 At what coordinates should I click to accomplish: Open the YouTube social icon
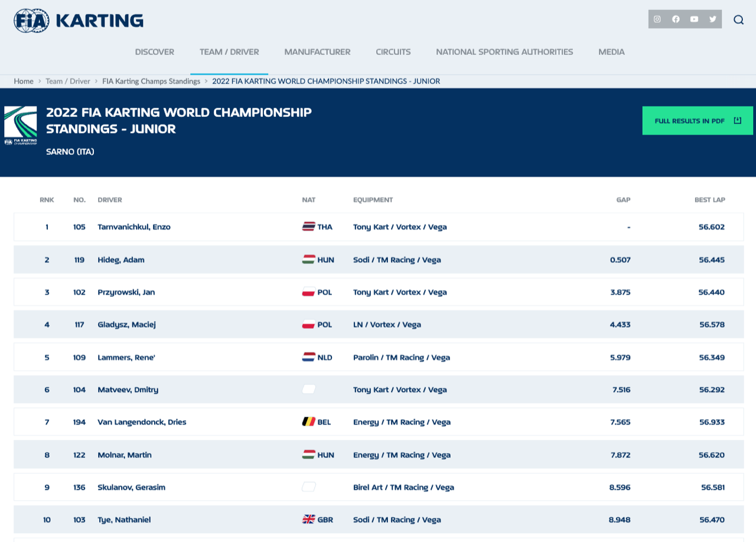(694, 19)
